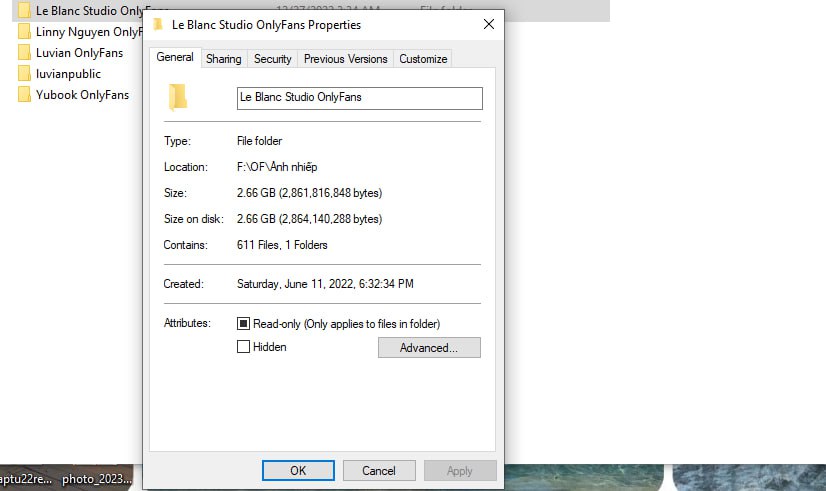Click the Yubook OnlyFans folder icon
The height and width of the screenshot is (491, 826).
click(24, 95)
